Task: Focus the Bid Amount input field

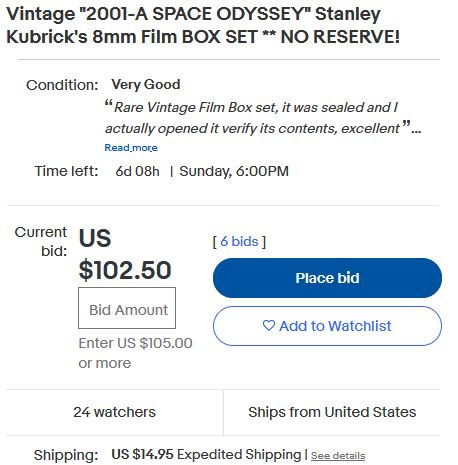Action: point(127,308)
